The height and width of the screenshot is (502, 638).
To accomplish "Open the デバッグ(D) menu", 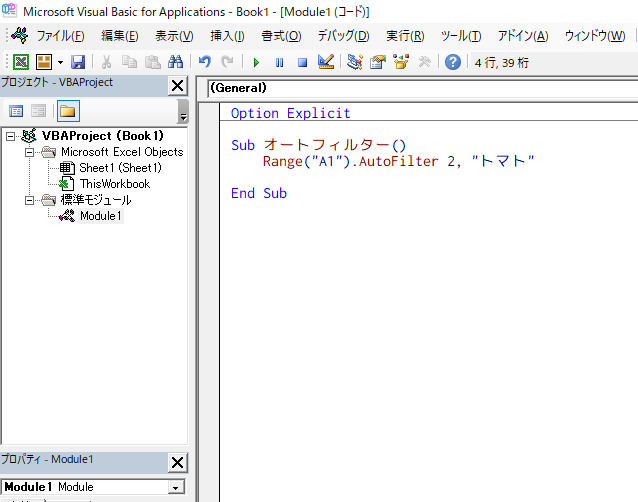I will pos(343,36).
